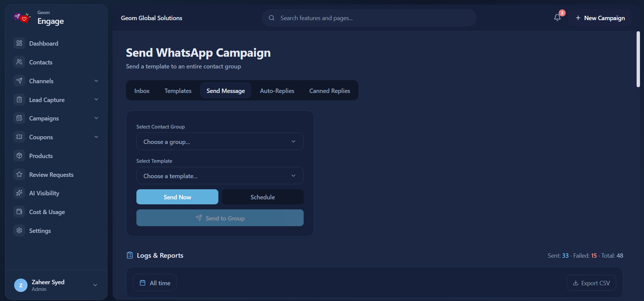Select the Send Now option
This screenshot has width=644, height=301.
(177, 197)
